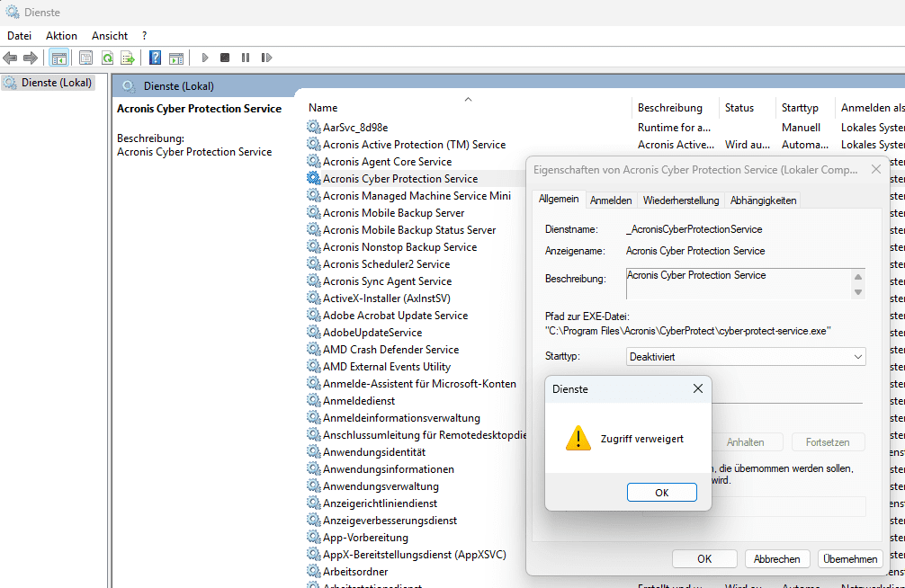Click the Acronis Cyber Protection Service gear icon

(x=313, y=178)
